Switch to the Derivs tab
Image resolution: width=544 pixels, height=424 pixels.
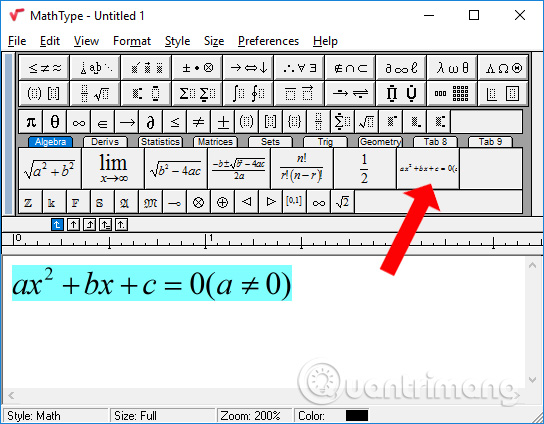point(105,142)
